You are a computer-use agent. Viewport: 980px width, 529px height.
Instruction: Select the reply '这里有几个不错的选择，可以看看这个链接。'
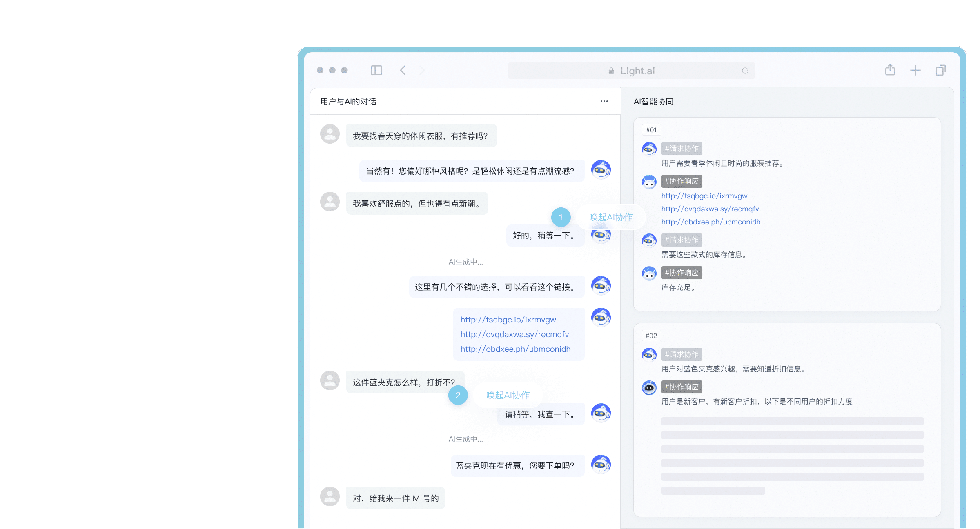[497, 287]
